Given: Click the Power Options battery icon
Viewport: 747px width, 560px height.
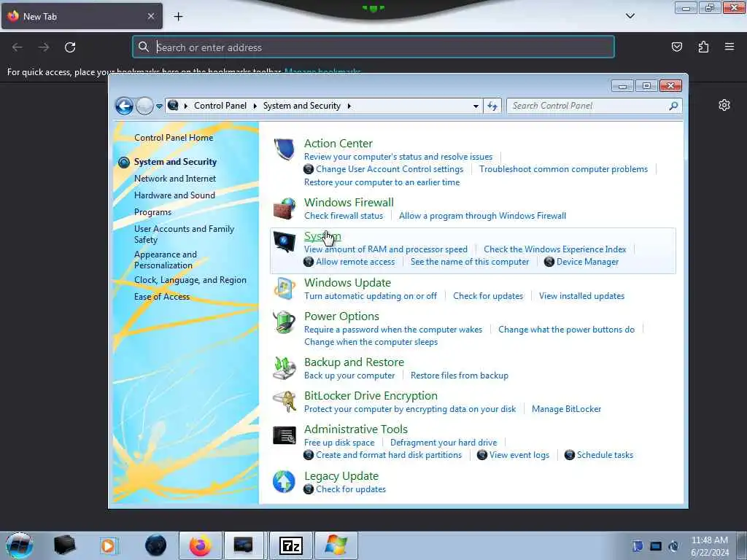Looking at the screenshot, I should coord(284,322).
